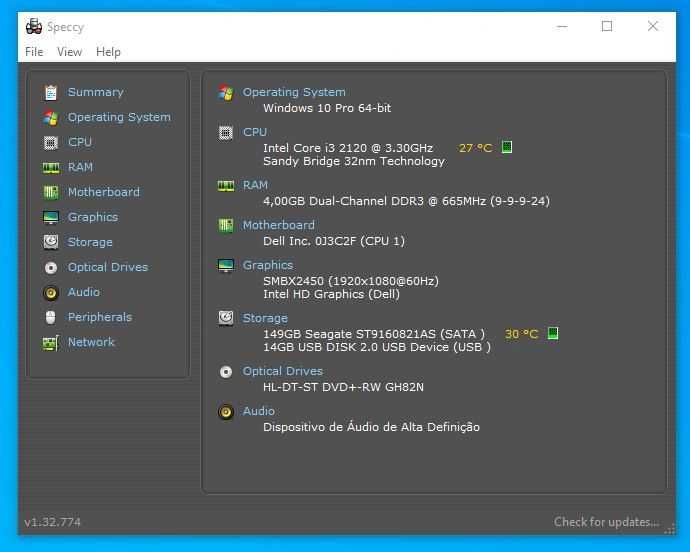This screenshot has height=552, width=690.
Task: Open the Graphics section from sidebar
Action: coord(93,217)
